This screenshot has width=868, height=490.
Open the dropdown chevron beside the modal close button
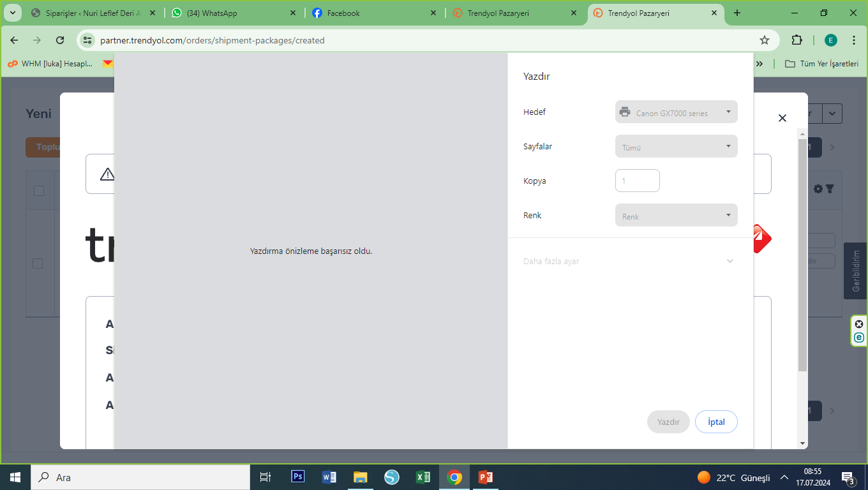(x=832, y=114)
